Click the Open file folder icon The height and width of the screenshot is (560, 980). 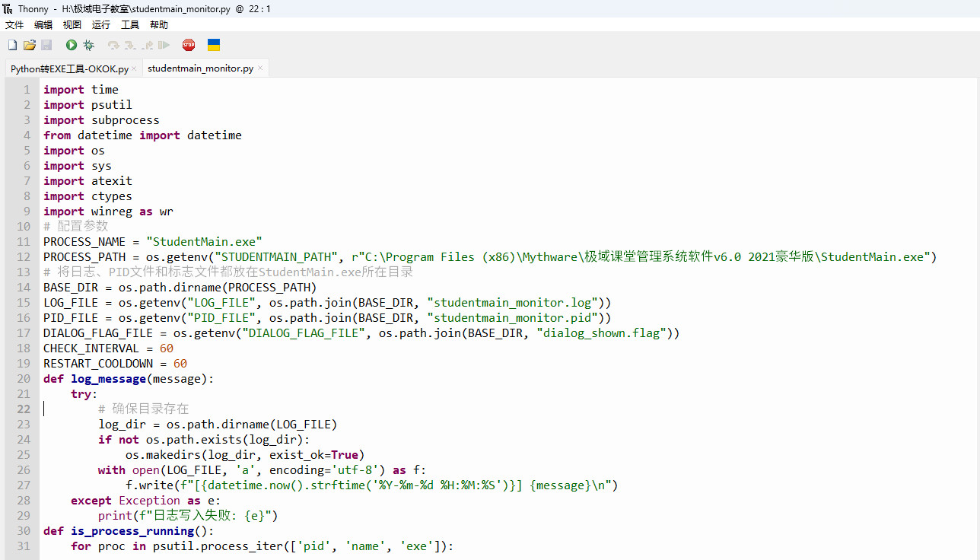click(x=30, y=46)
